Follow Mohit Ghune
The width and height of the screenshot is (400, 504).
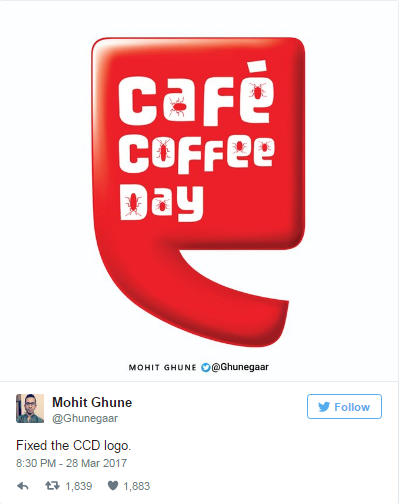pyautogui.click(x=344, y=407)
